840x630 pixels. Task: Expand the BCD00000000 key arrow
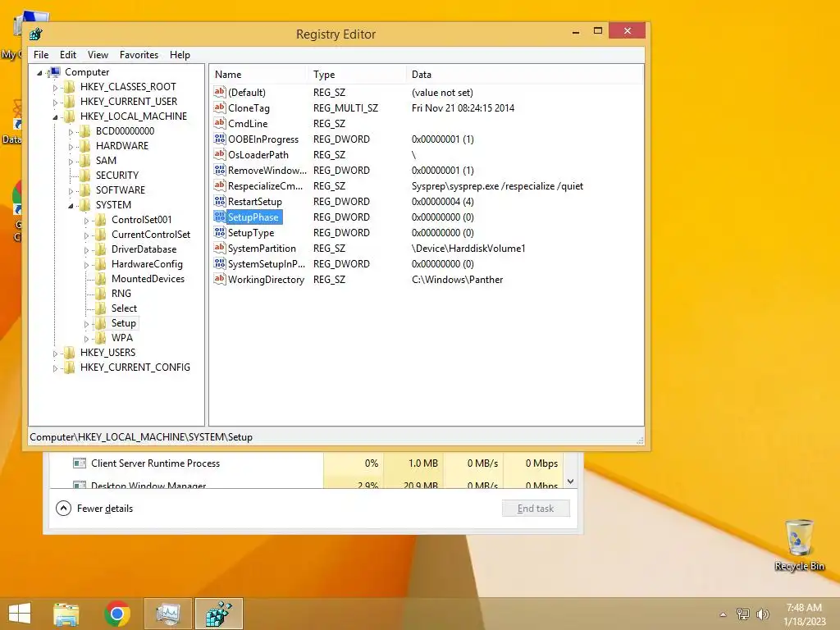pos(71,132)
